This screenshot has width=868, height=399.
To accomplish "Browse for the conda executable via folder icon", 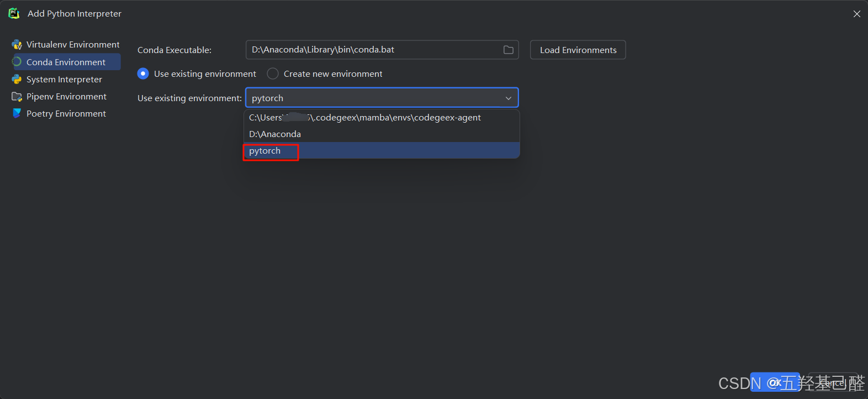I will tap(508, 50).
